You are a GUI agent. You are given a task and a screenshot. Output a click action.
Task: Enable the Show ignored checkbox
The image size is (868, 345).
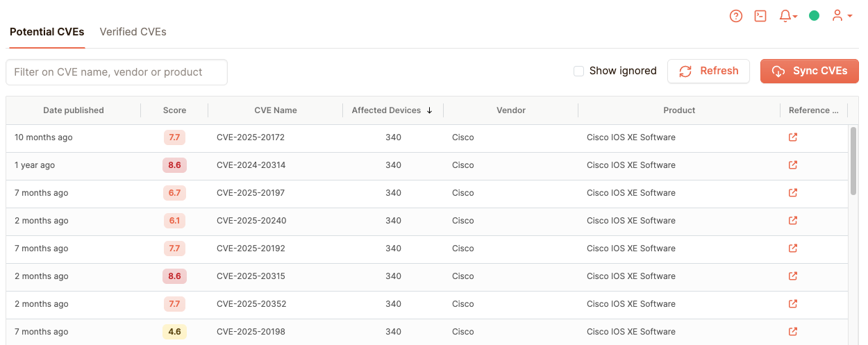[x=578, y=71]
